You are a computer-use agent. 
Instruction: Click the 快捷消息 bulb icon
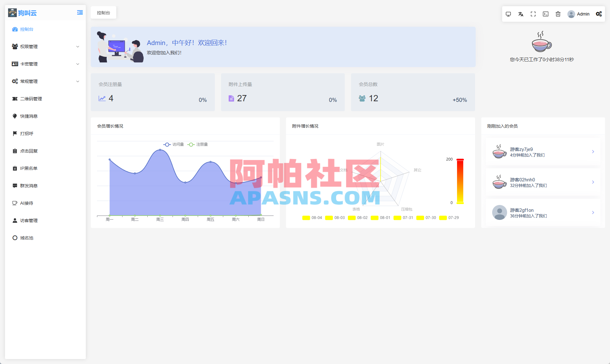click(x=15, y=116)
